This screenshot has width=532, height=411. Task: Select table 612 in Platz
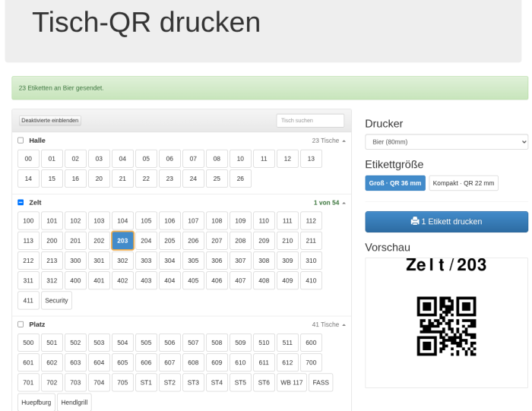point(287,362)
